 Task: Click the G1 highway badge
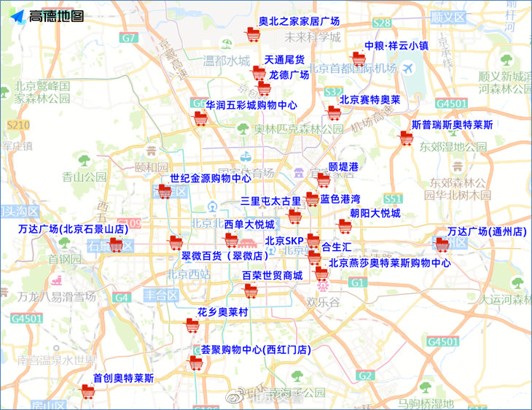357,282
